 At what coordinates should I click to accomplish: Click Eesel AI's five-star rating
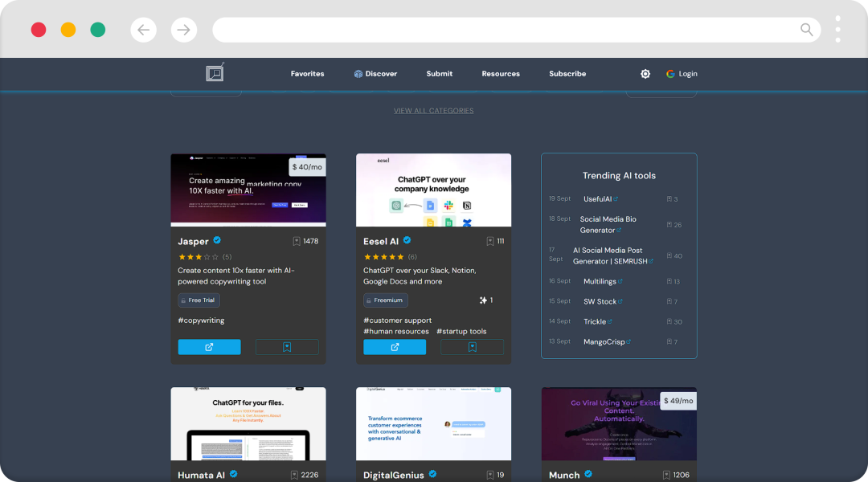coord(383,257)
